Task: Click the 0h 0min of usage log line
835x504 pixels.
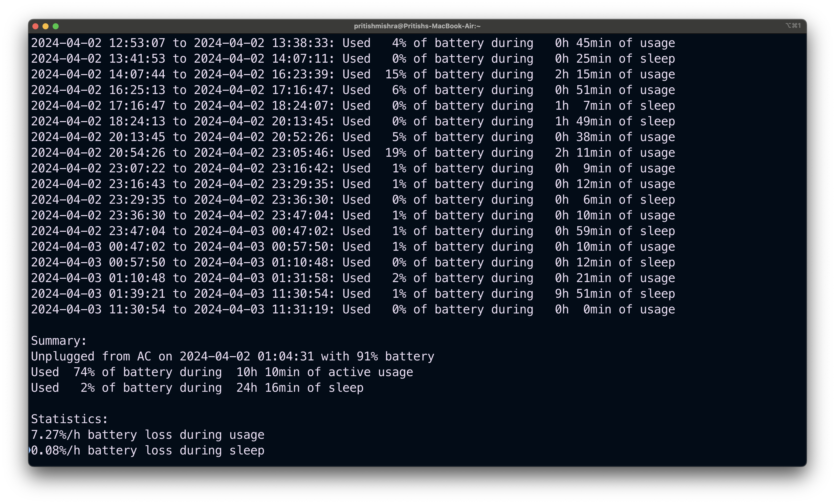Action: pyautogui.click(x=353, y=309)
